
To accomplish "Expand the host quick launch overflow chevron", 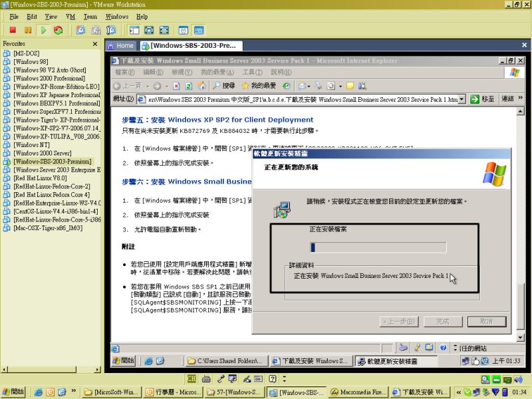I will click(x=74, y=391).
